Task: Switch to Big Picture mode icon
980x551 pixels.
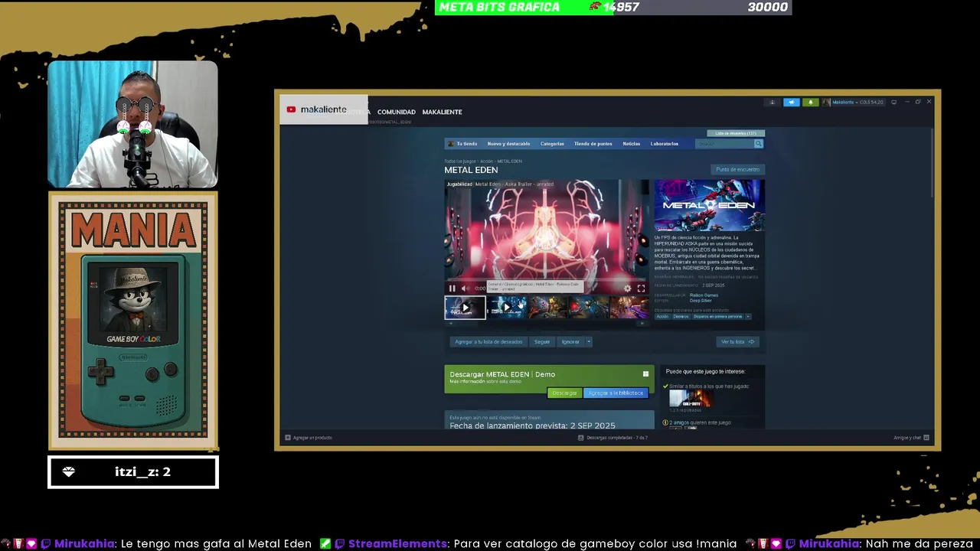Action: click(x=893, y=102)
